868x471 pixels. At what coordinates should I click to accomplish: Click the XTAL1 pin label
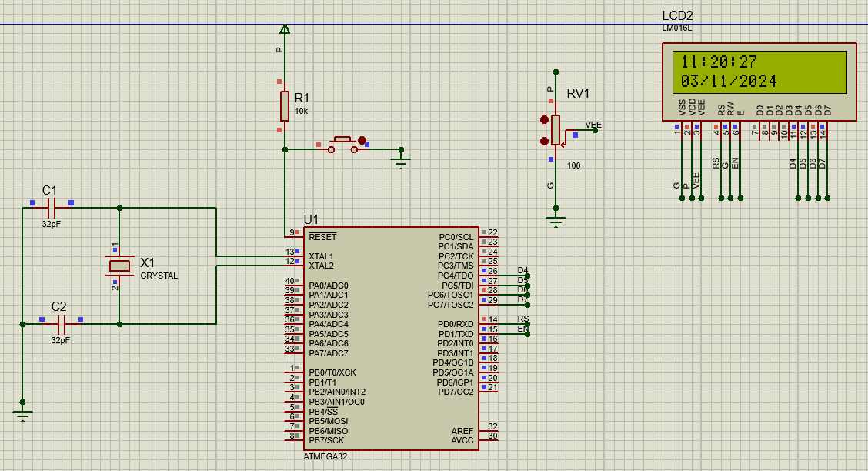(321, 256)
